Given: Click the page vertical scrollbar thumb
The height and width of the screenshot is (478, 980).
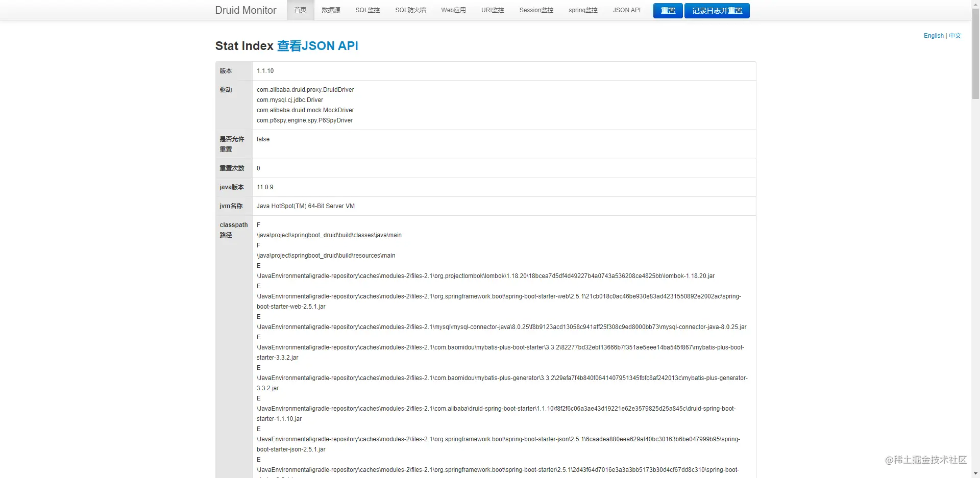Looking at the screenshot, I should [x=975, y=54].
